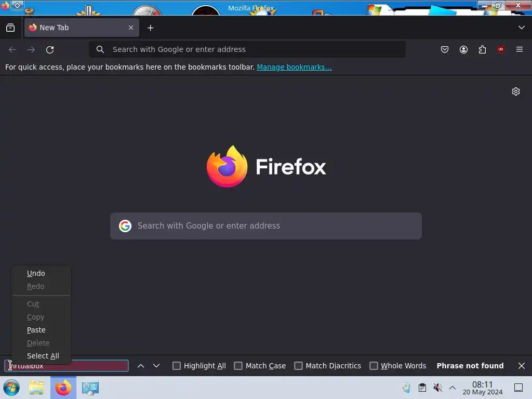Open new tab personalize gear icon
The image size is (532, 399).
click(x=516, y=91)
